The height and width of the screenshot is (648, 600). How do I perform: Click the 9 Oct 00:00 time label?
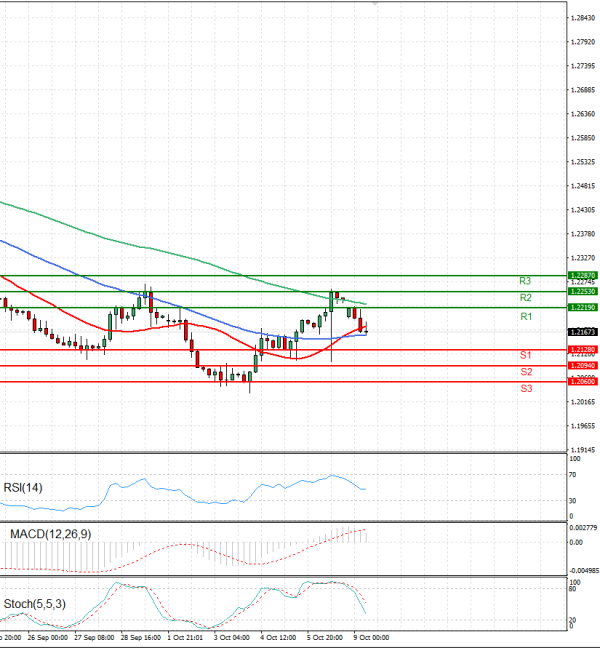pos(371,638)
